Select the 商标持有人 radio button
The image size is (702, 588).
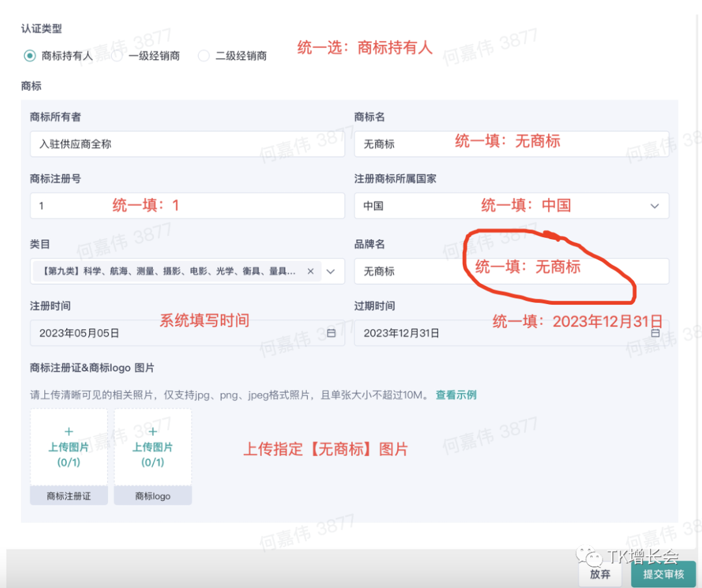pyautogui.click(x=29, y=55)
